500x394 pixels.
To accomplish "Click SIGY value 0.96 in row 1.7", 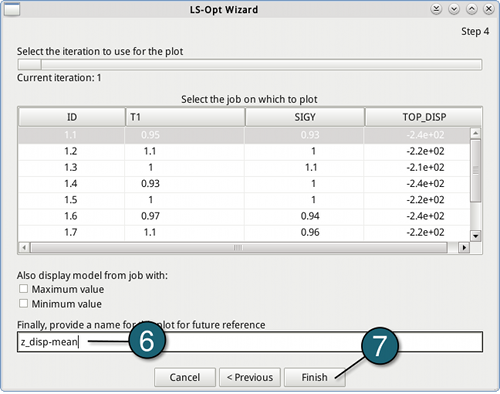I will coord(310,232).
